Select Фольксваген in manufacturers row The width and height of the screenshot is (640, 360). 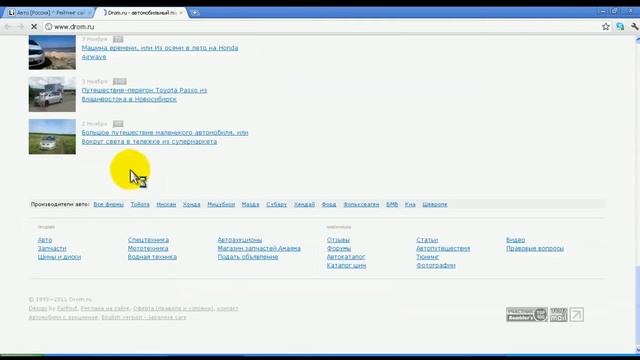coord(361,204)
